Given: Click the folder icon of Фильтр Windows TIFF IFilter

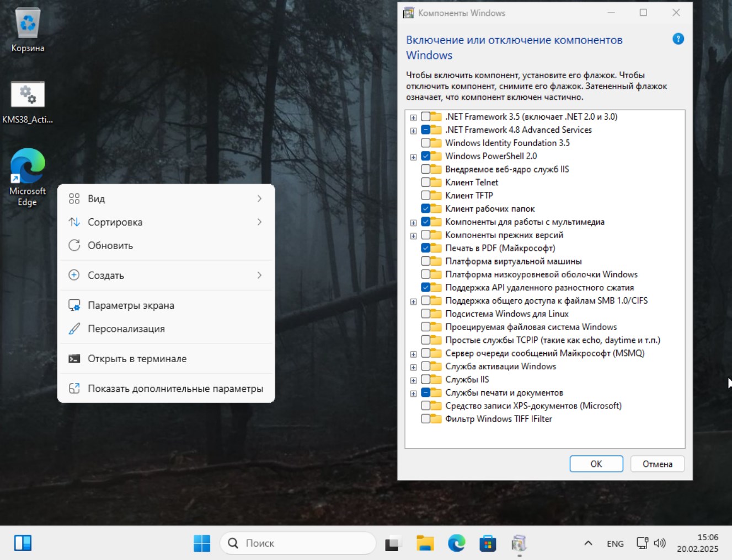Looking at the screenshot, I should pos(436,419).
